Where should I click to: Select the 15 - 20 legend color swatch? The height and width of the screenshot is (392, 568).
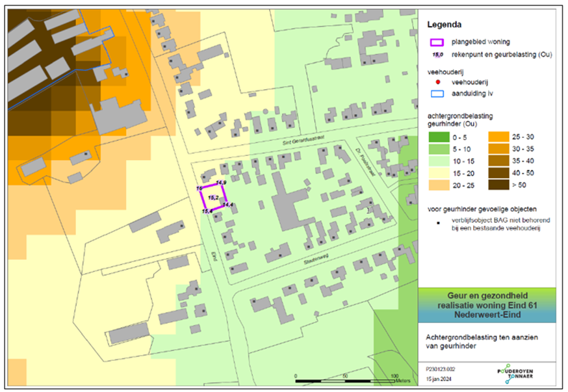[x=439, y=173]
